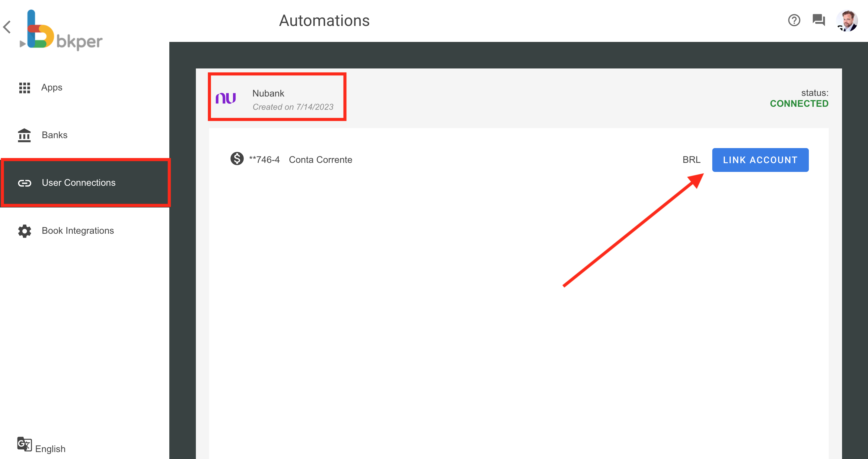Image resolution: width=868 pixels, height=459 pixels.
Task: Click the User Connections chain-link icon
Action: coord(24,183)
